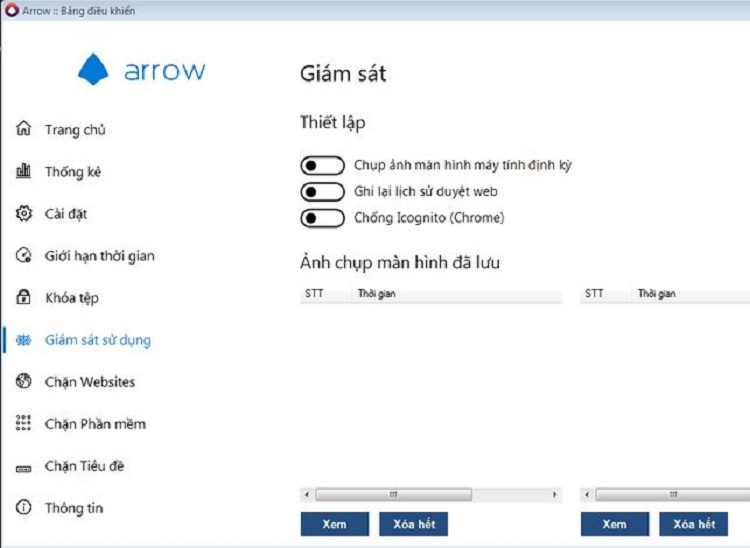Image resolution: width=750 pixels, height=548 pixels.
Task: Click the Arrow logo in the sidebar
Action: (142, 69)
